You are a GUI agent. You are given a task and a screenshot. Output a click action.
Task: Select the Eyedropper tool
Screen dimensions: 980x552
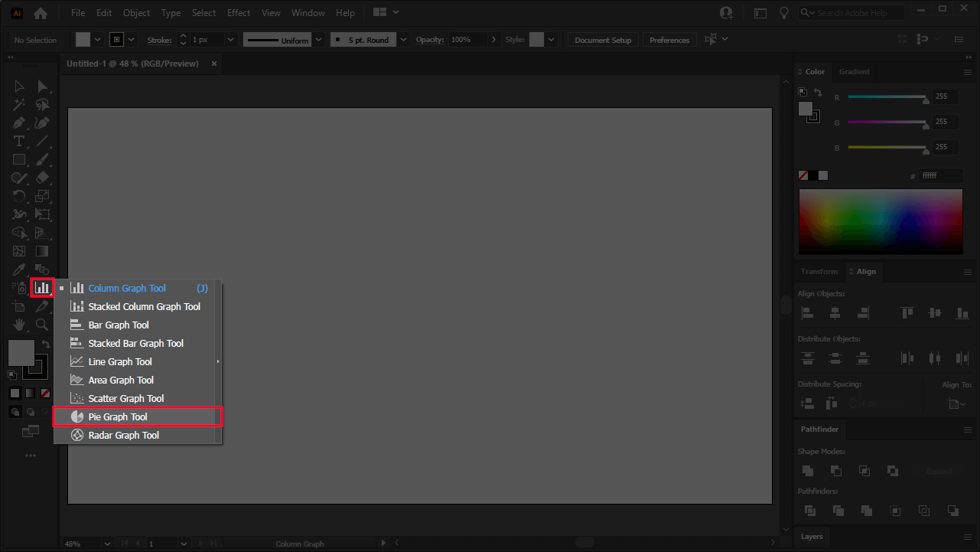(x=19, y=269)
